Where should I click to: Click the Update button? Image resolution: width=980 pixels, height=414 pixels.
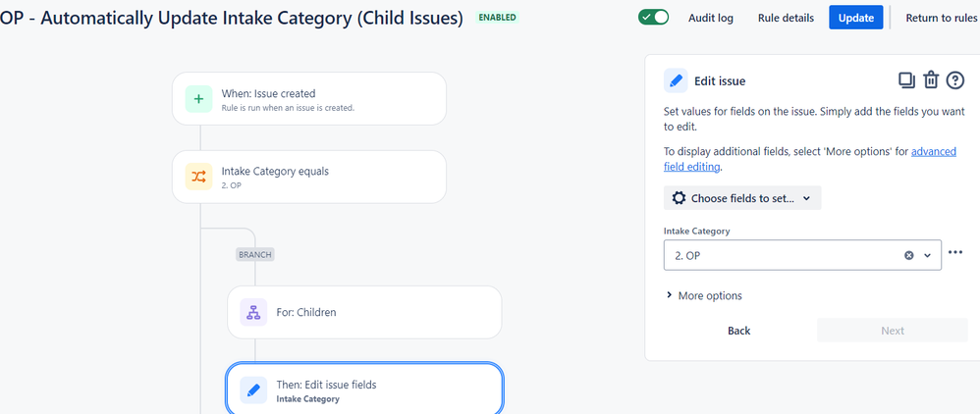(x=856, y=18)
